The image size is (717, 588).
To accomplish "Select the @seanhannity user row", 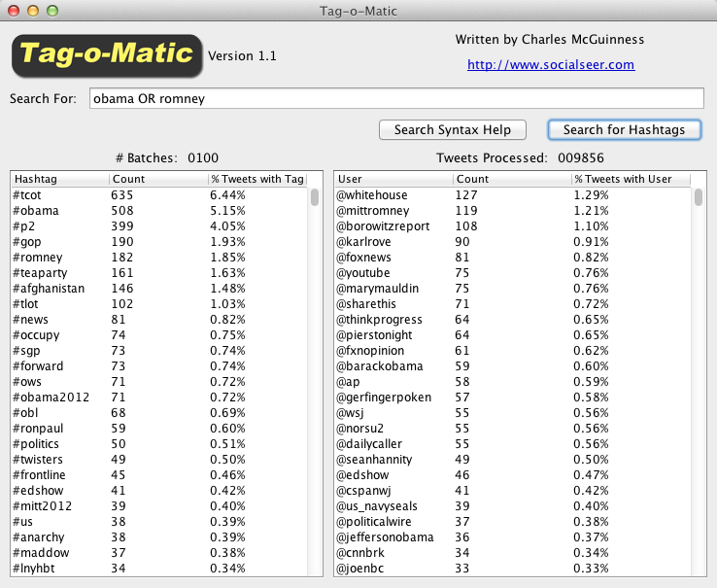I will pos(513,460).
